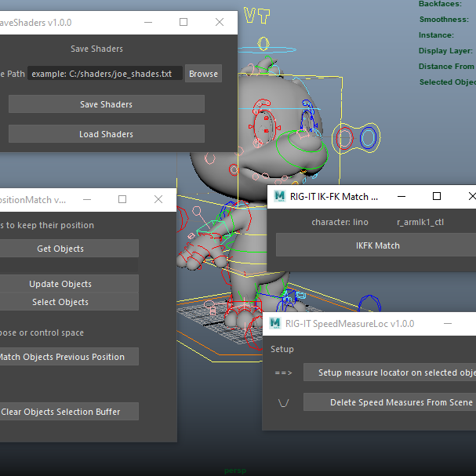The height and width of the screenshot is (476, 476).
Task: Run the IKFK Match button
Action: tap(376, 245)
